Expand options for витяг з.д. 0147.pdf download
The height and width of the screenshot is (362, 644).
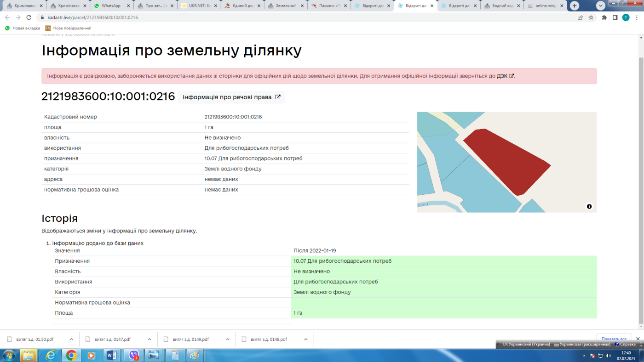tap(149, 339)
